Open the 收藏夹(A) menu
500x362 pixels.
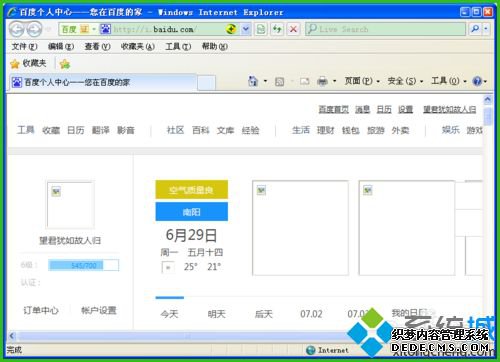(138, 46)
